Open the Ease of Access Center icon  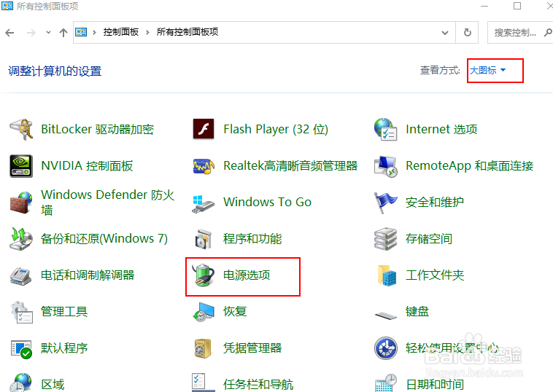pyautogui.click(x=386, y=348)
